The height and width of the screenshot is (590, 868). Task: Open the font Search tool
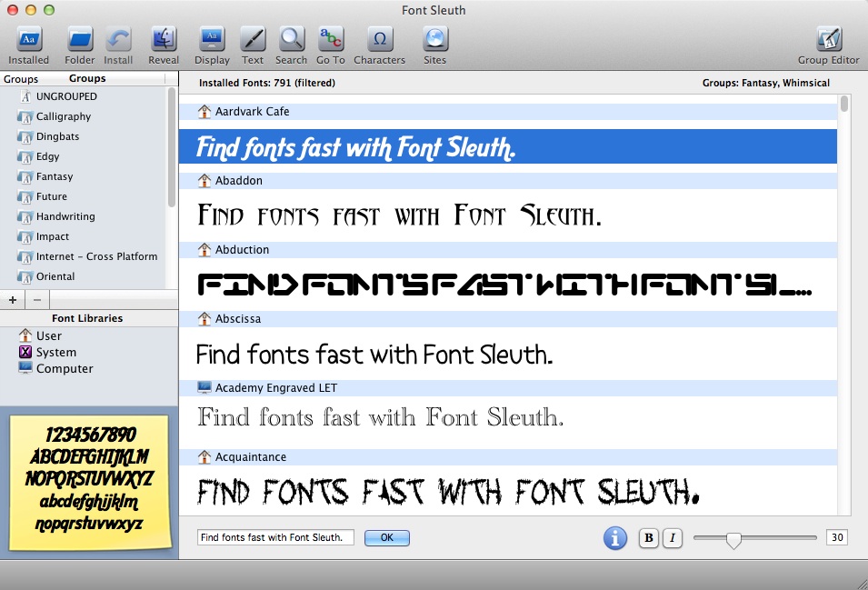pos(291,41)
